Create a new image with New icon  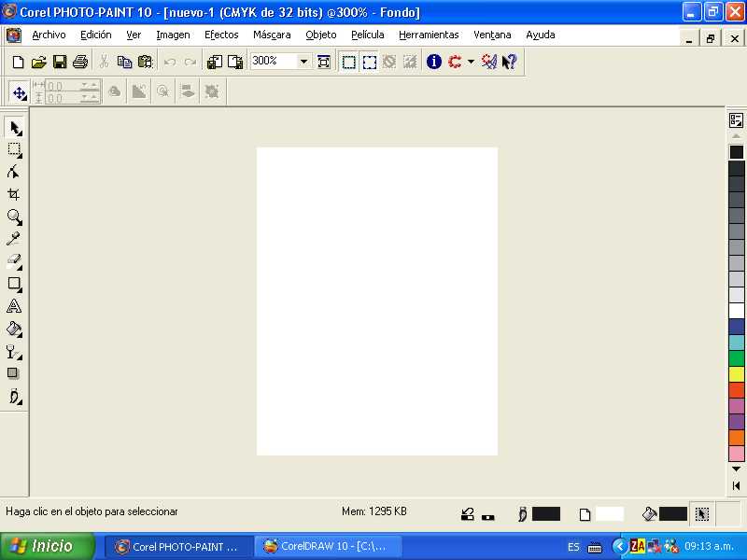18,62
